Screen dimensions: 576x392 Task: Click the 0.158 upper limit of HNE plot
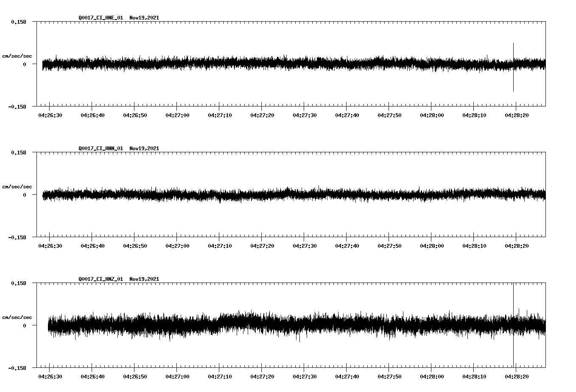pos(19,22)
